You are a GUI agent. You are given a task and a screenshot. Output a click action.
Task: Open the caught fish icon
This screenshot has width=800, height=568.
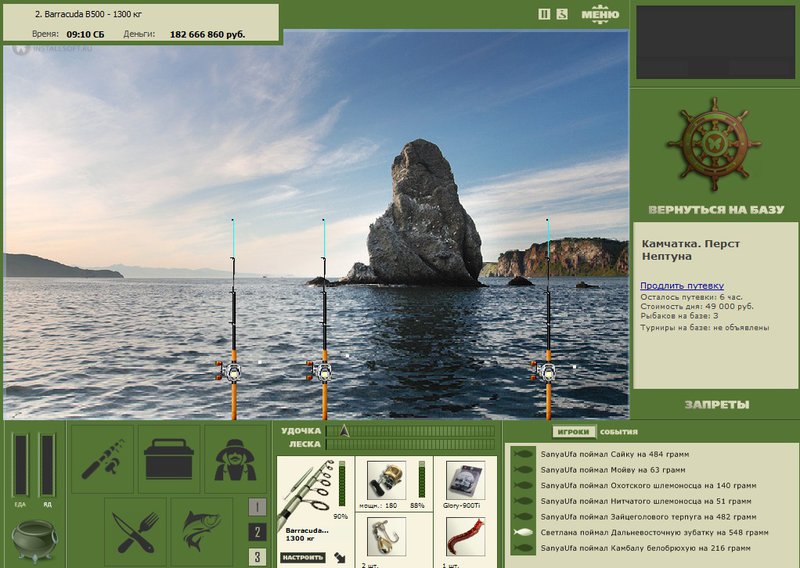point(203,529)
